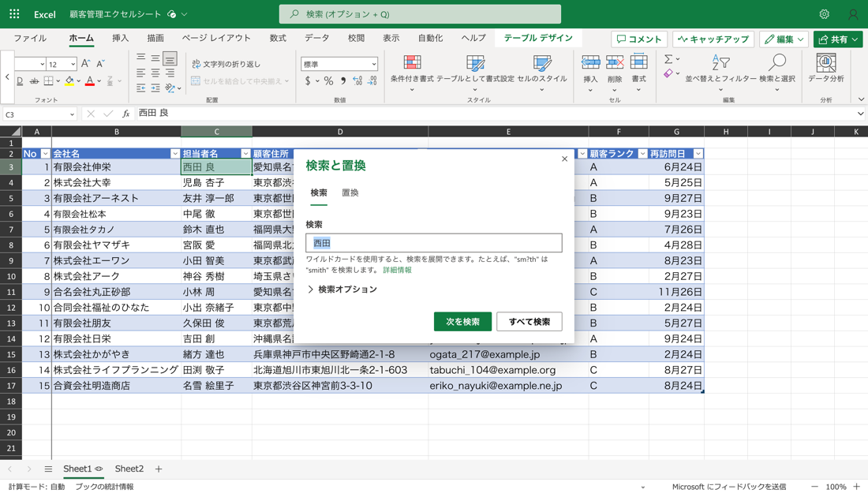Open the borders dropdown arrow
This screenshot has height=493, width=868.
[x=58, y=81]
